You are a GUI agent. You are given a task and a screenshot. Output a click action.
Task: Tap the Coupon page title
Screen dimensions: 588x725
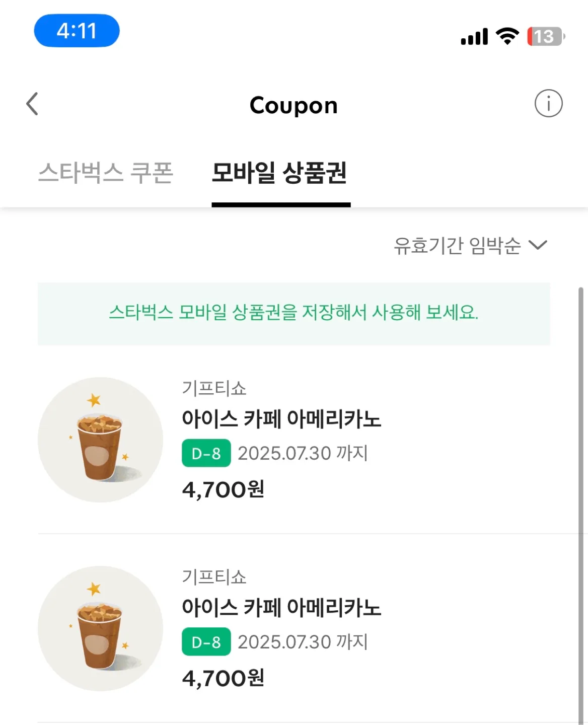[x=294, y=105]
